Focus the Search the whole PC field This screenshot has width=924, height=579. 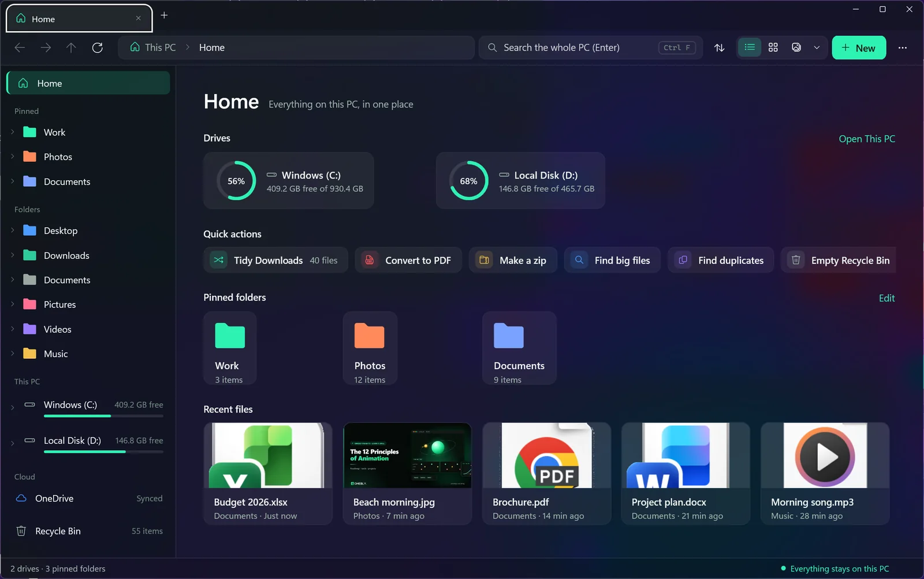[590, 47]
